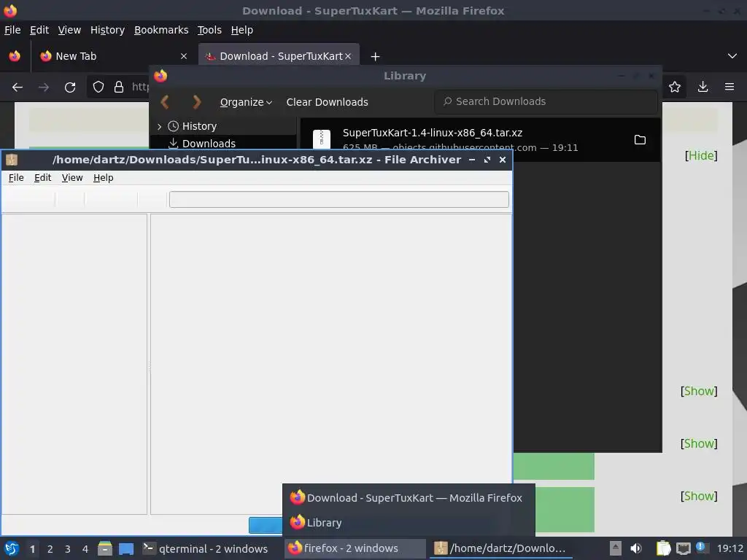
Task: Select SuperTuxKart-1.4-linux-x86_64.tar.xz download entry
Action: point(480,140)
